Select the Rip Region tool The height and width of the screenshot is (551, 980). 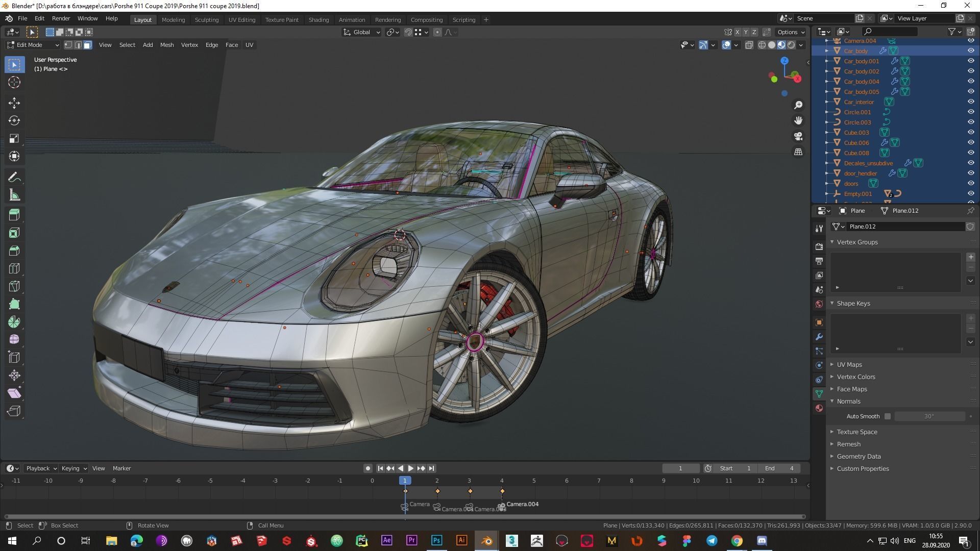click(14, 411)
